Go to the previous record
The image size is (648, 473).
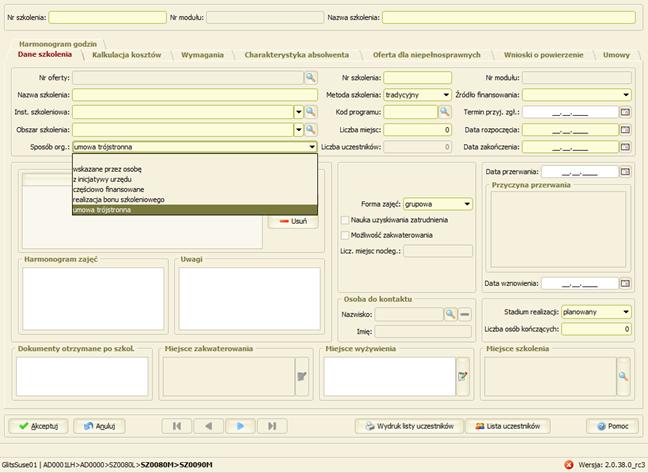coord(208,426)
